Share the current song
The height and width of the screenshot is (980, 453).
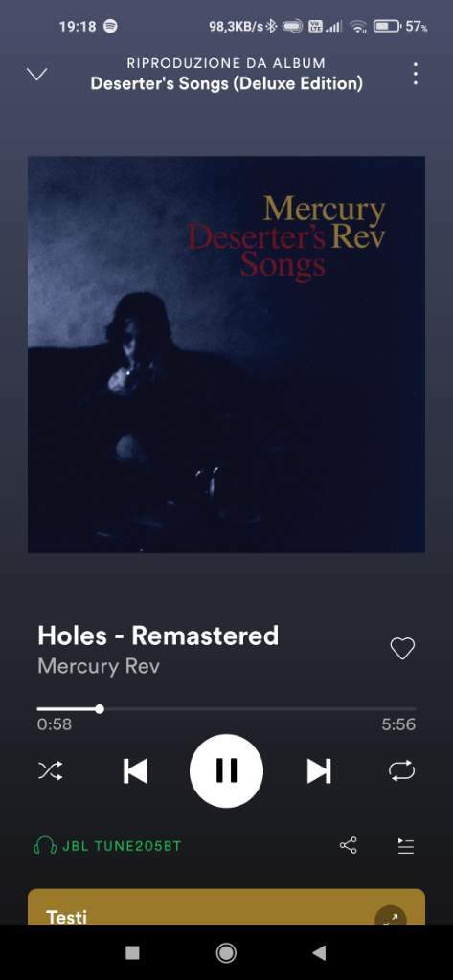pos(348,846)
